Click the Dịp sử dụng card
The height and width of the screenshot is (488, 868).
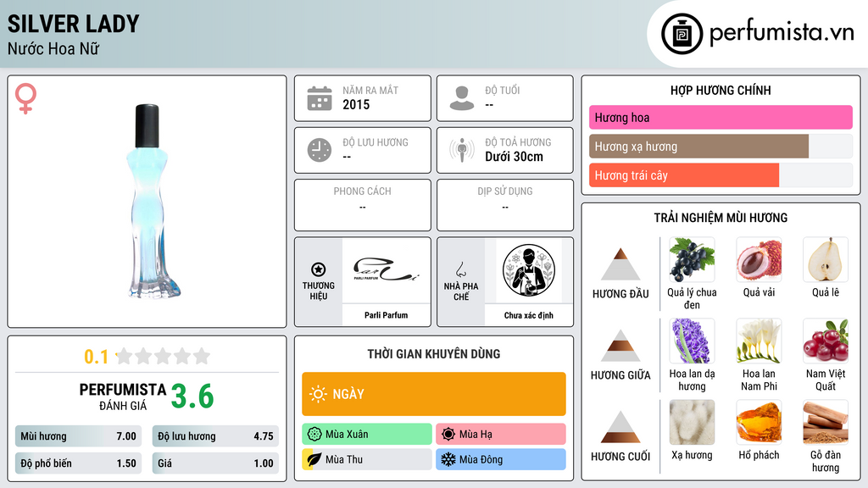pyautogui.click(x=505, y=205)
